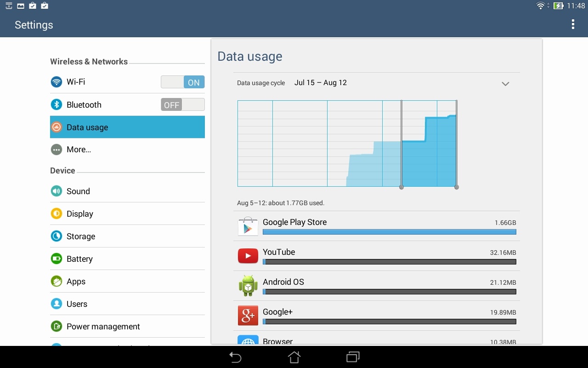This screenshot has width=588, height=368.
Task: Tap the 1.66GB usage value
Action: pyautogui.click(x=505, y=223)
